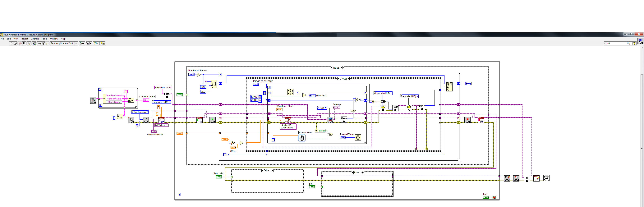Select the IMAQdx Close Camera node
The image size is (644, 207).
[516, 178]
